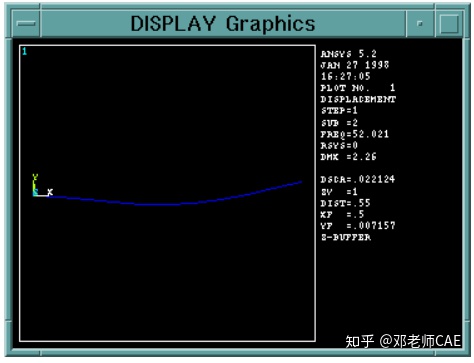Click the DMX =2.26 legend value
The image size is (474, 363).
tap(348, 157)
